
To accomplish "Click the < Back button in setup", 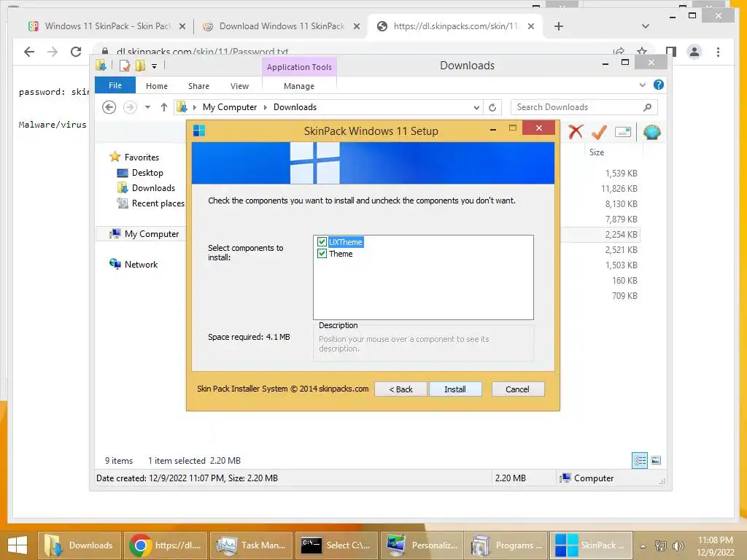I will coord(400,389).
